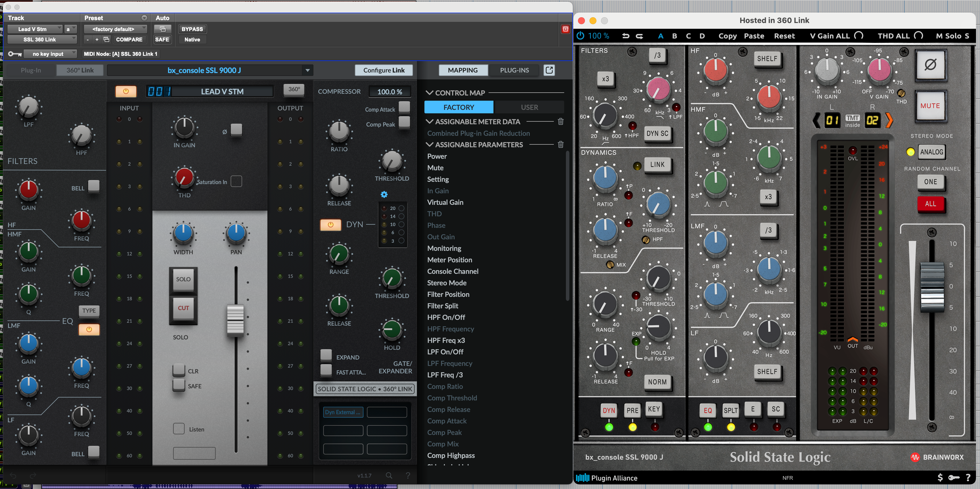Click the question mark in Plugin Alliance bar
This screenshot has width=980, height=489.
pyautogui.click(x=968, y=477)
